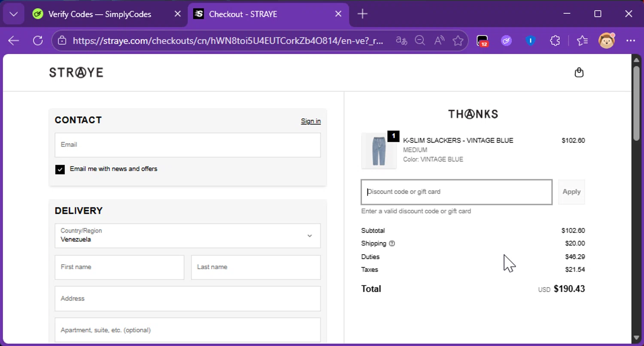Click the zoom out magnifier icon

coord(420,41)
